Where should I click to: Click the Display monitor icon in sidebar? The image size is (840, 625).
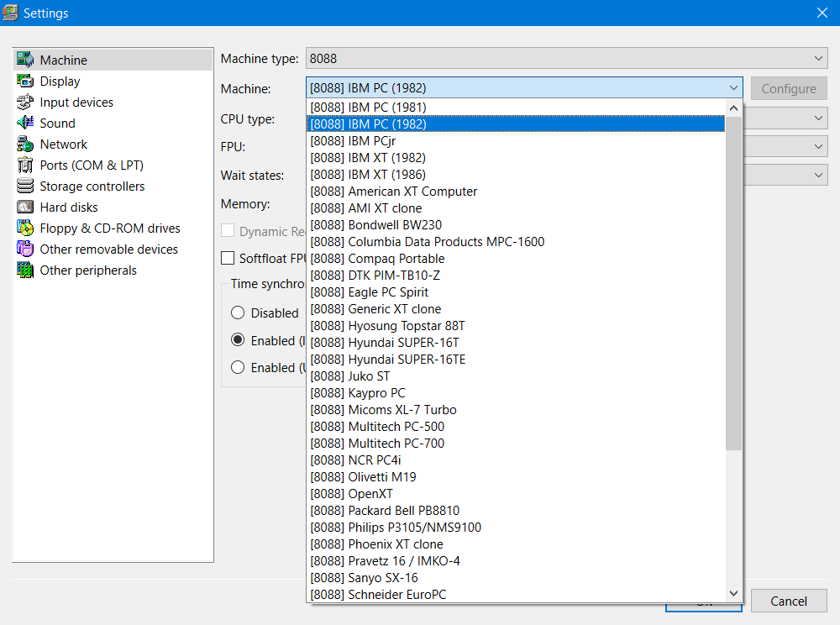24,81
